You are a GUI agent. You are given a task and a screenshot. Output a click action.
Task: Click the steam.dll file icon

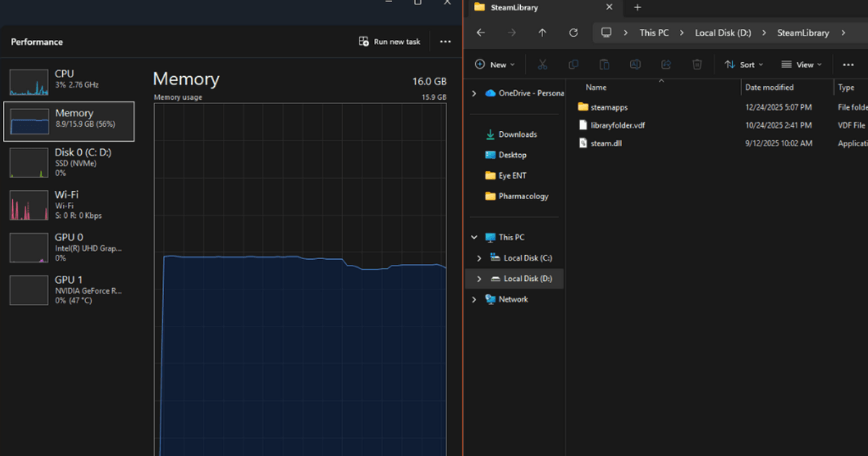tap(584, 143)
